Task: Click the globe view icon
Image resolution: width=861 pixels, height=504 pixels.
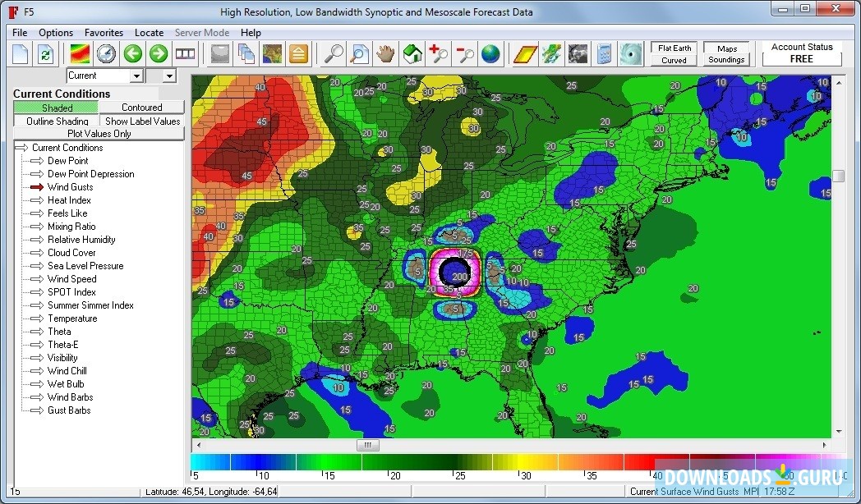Action: tap(493, 54)
